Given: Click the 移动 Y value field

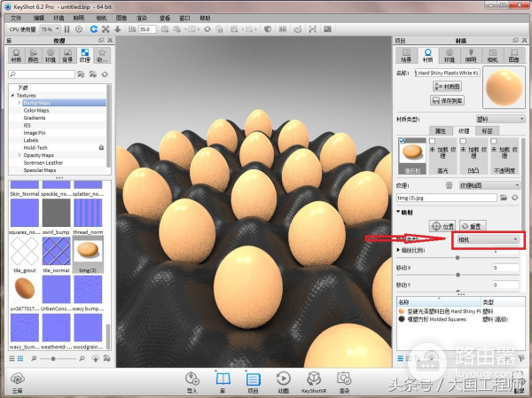Looking at the screenshot, I should (x=505, y=285).
